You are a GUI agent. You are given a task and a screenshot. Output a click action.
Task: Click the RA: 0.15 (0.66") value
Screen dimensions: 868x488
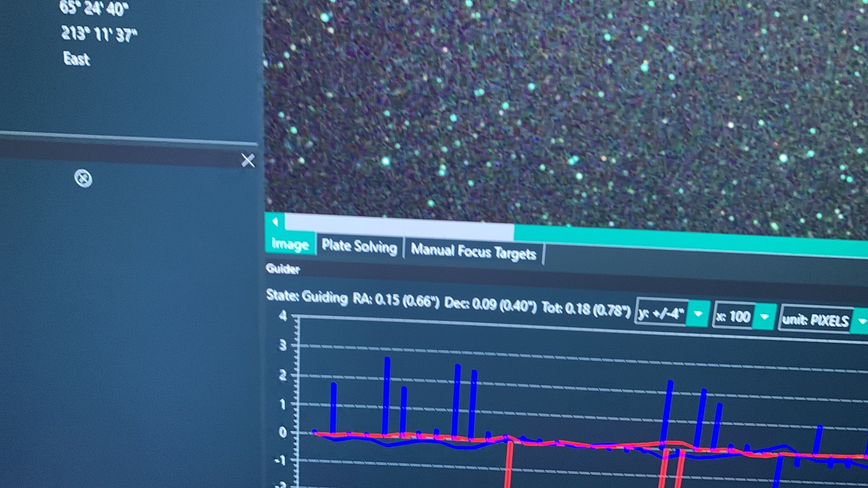[x=396, y=300]
